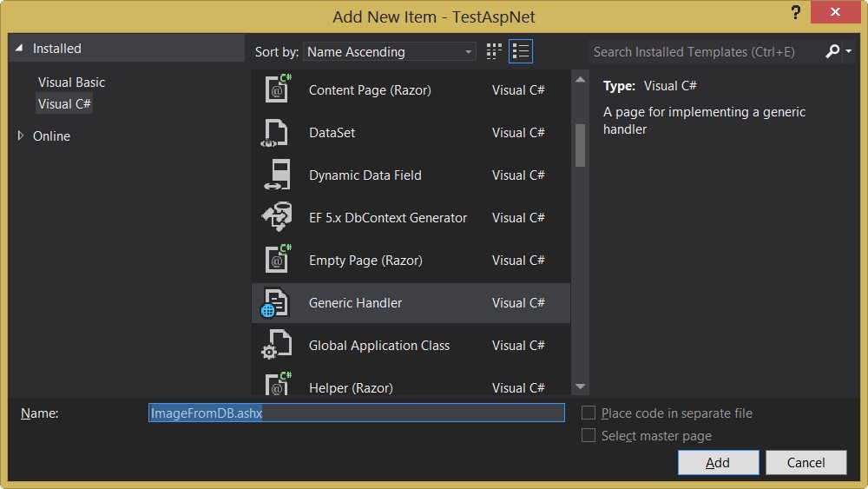868x489 pixels.
Task: Click the DataSet template icon
Action: pos(275,133)
